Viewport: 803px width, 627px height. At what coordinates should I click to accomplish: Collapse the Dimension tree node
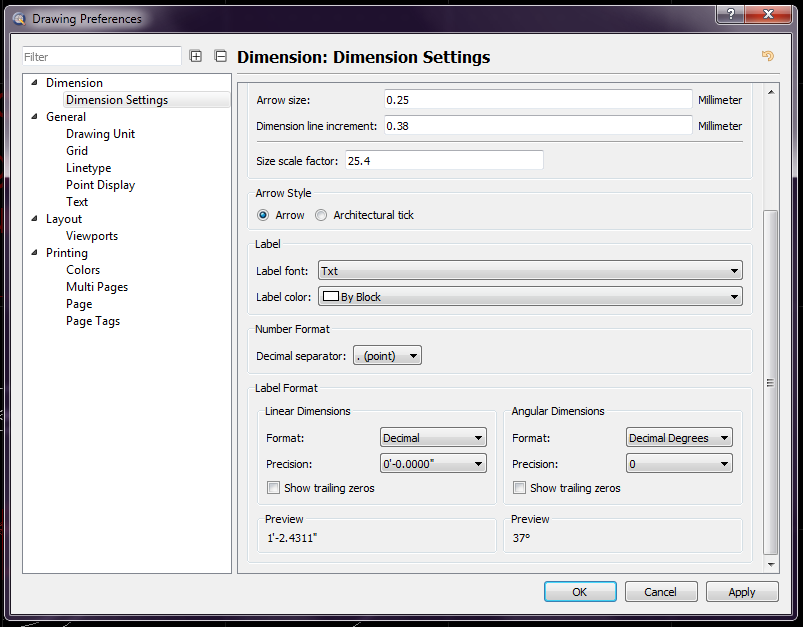point(34,82)
